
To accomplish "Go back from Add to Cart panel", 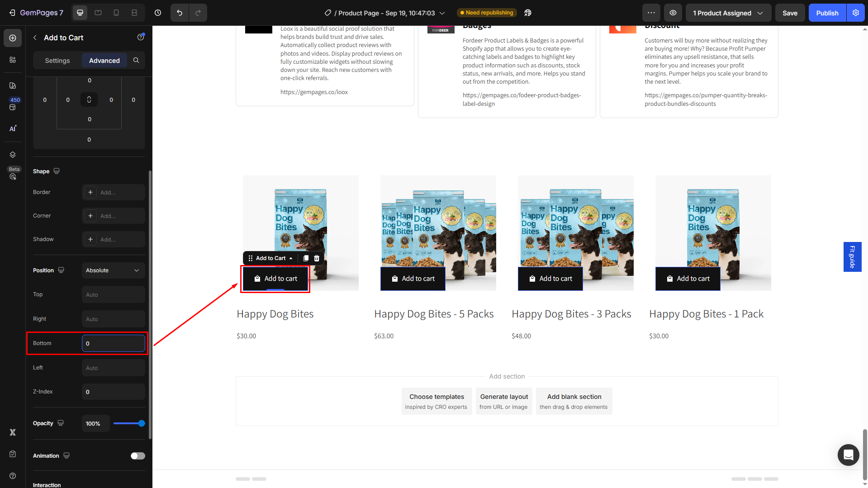I will tap(35, 38).
